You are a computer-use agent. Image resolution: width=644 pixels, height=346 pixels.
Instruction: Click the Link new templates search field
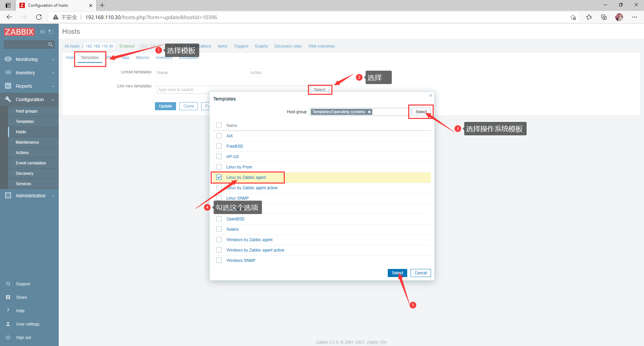[232, 90]
